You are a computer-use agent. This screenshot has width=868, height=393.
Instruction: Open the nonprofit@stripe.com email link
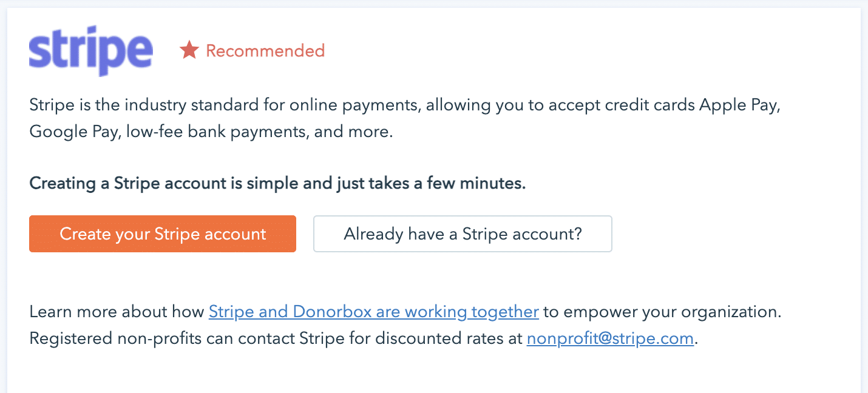(x=610, y=338)
